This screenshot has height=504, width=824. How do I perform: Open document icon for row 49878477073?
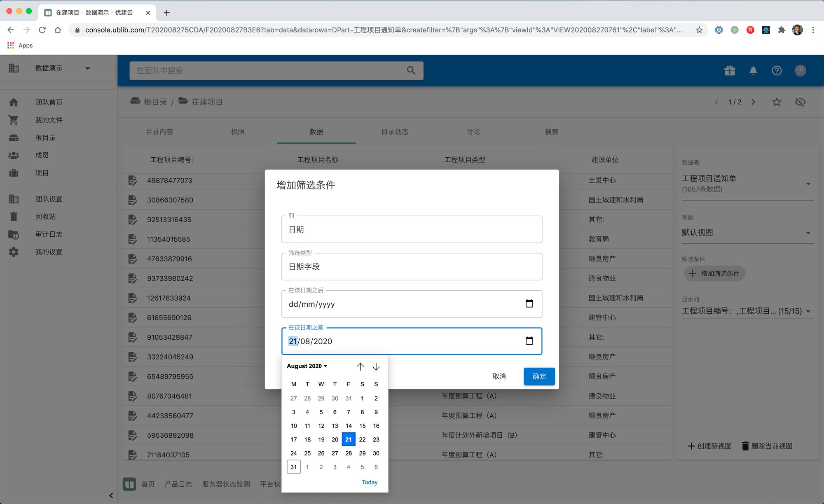[133, 180]
